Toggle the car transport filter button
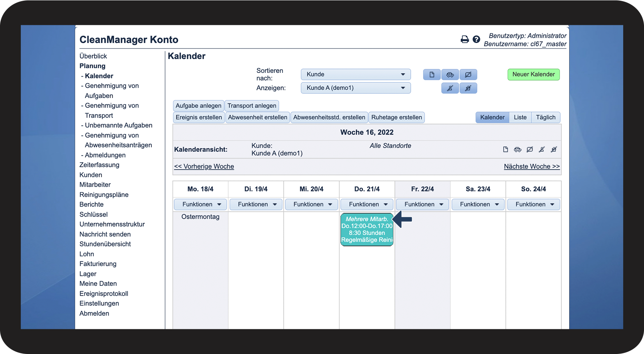This screenshot has height=354, width=644. point(450,75)
